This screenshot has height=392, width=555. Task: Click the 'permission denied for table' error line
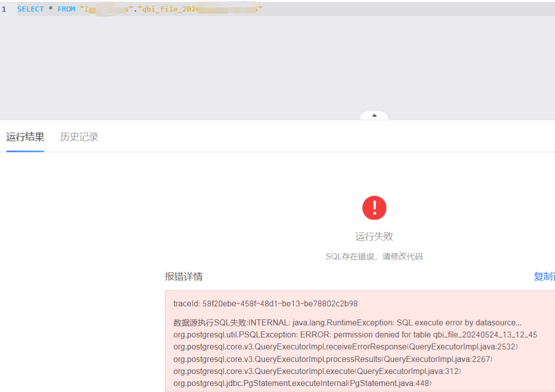click(355, 335)
